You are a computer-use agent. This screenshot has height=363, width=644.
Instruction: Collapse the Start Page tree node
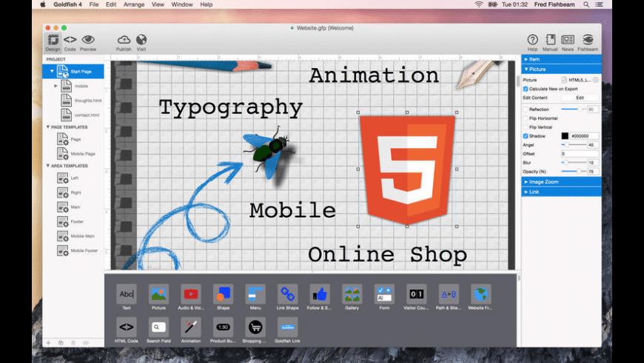pyautogui.click(x=52, y=72)
